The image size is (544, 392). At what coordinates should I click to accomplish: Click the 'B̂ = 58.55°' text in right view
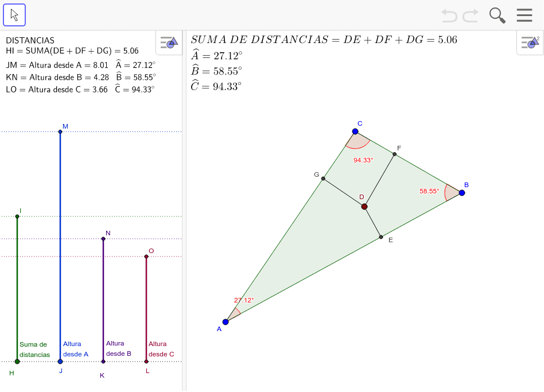point(217,71)
